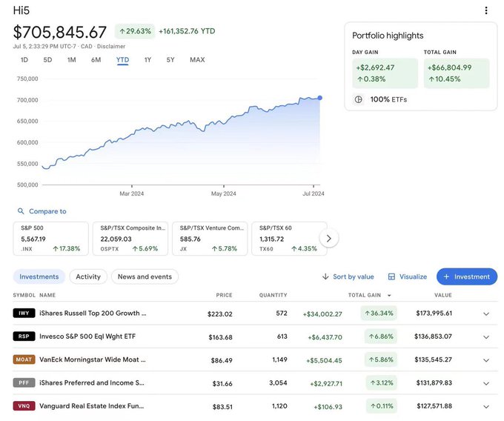Expand the VNQ row details chevron
The height and width of the screenshot is (421, 504).
pos(486,406)
